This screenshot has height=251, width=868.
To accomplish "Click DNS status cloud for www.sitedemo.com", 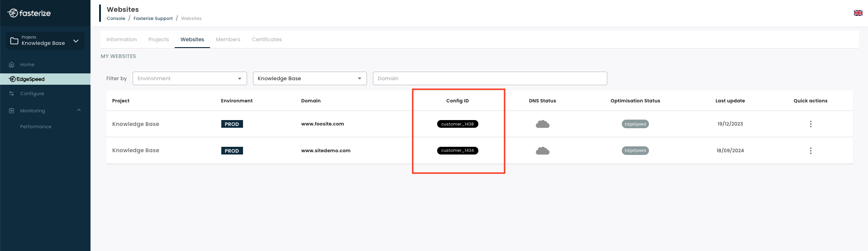I will pos(542,151).
